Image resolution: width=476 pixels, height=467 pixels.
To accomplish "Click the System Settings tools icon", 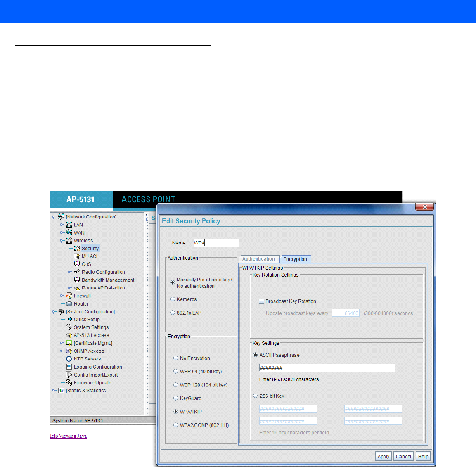I will [x=69, y=327].
